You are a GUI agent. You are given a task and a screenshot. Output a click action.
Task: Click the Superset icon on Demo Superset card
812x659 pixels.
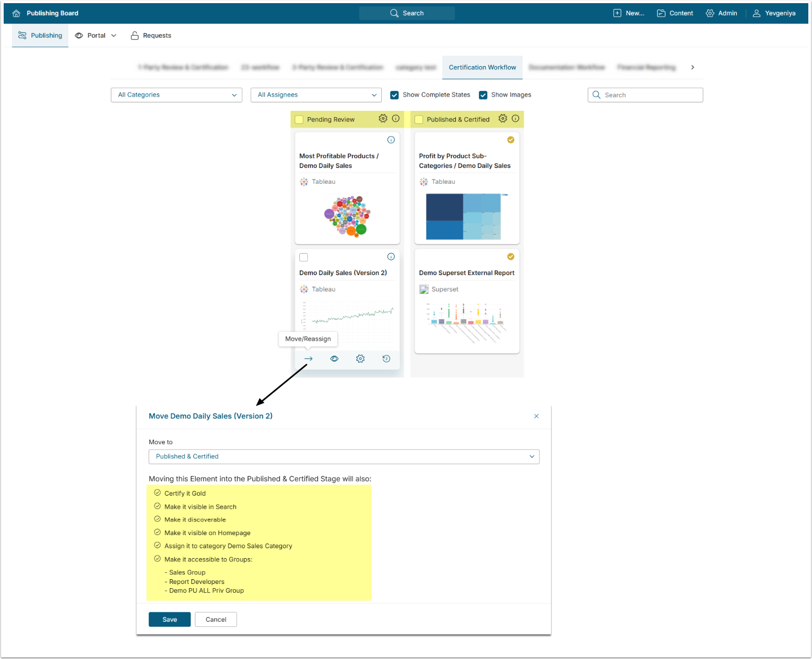pyautogui.click(x=424, y=289)
